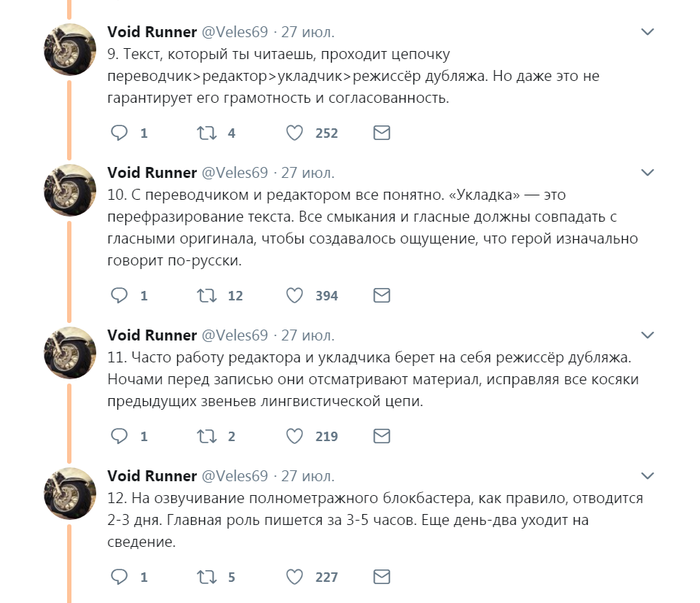Like tweet 11 with 219 likes

point(295,436)
